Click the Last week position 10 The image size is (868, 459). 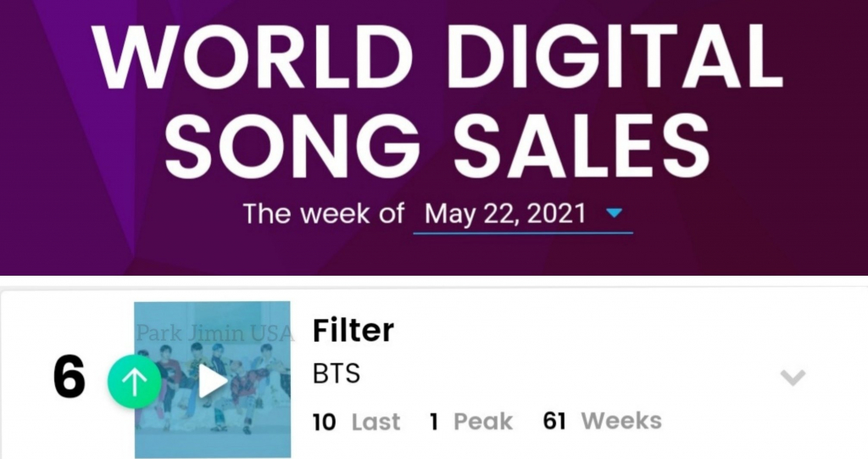click(324, 423)
